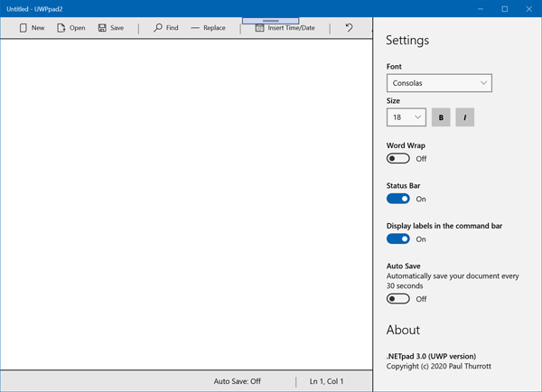Turn on the Auto Save switch

(397, 299)
